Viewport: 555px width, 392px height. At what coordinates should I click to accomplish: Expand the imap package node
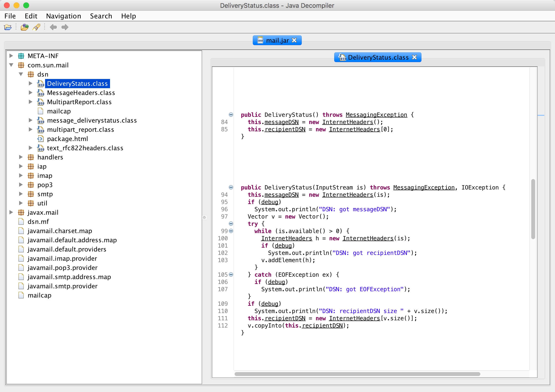(x=21, y=175)
